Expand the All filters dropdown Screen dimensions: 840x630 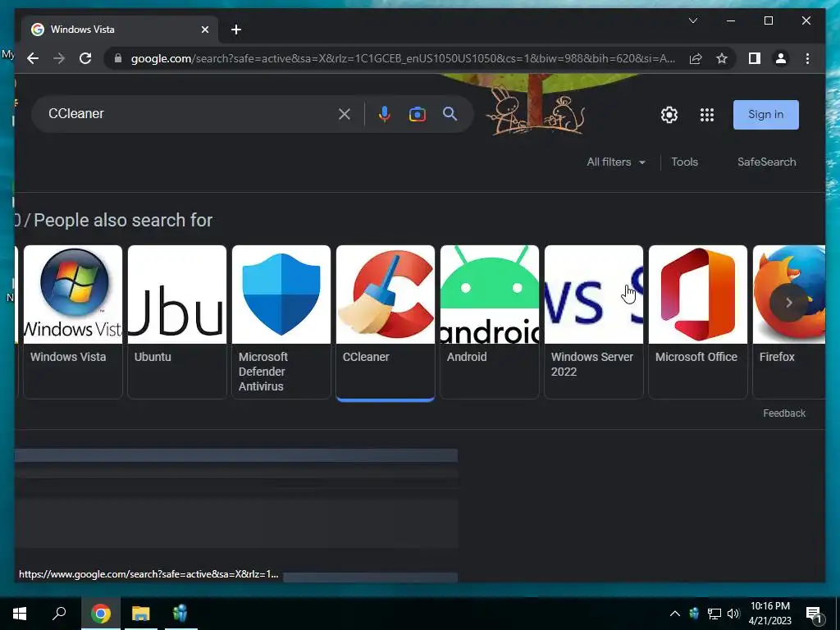(x=616, y=162)
